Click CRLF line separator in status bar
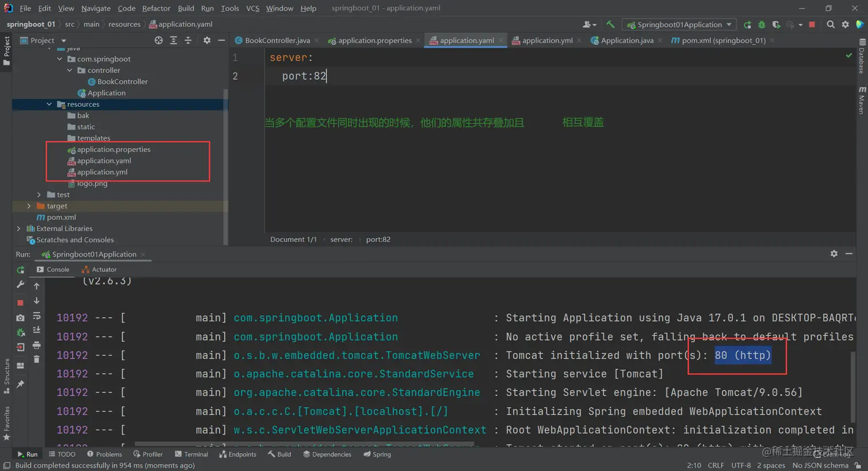Screen dimensions: 868x471 (x=716, y=465)
